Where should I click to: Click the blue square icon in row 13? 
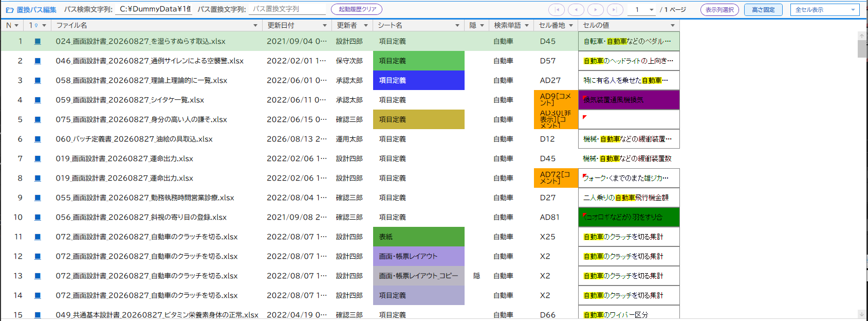38,276
